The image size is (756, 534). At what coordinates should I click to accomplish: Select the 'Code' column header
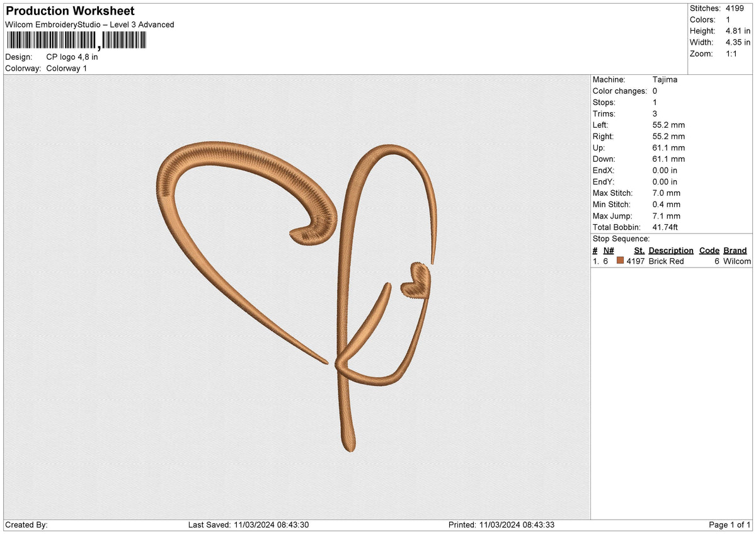709,251
